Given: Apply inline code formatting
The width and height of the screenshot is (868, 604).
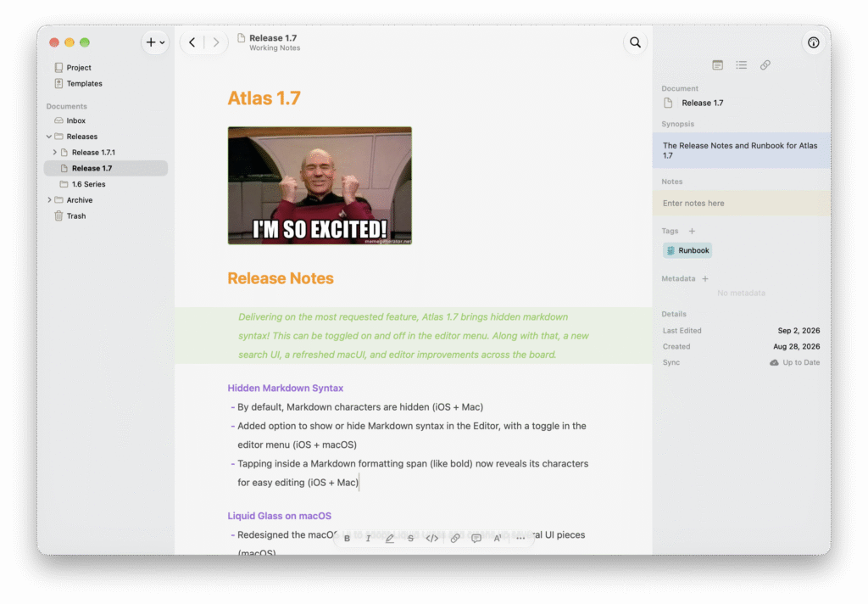Looking at the screenshot, I should (x=431, y=538).
